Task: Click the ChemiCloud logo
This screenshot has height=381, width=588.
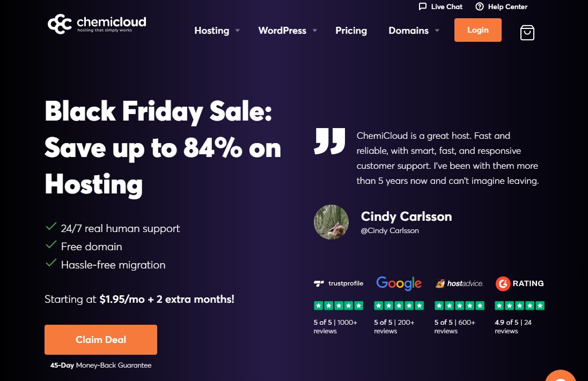Action: pyautogui.click(x=97, y=24)
